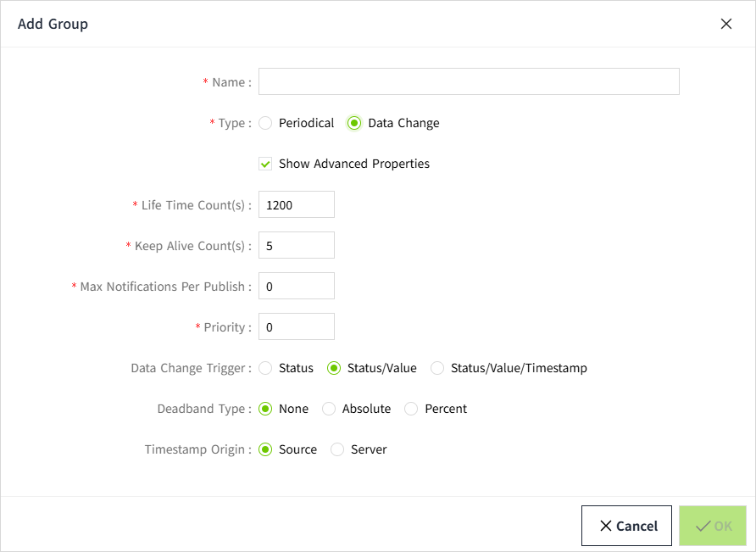Uncheck Show Advanced Properties
756x552 pixels.
(x=266, y=164)
